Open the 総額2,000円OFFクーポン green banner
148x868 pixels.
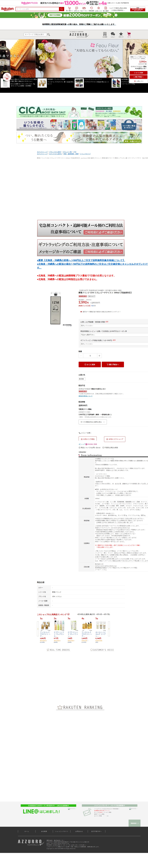74,15
